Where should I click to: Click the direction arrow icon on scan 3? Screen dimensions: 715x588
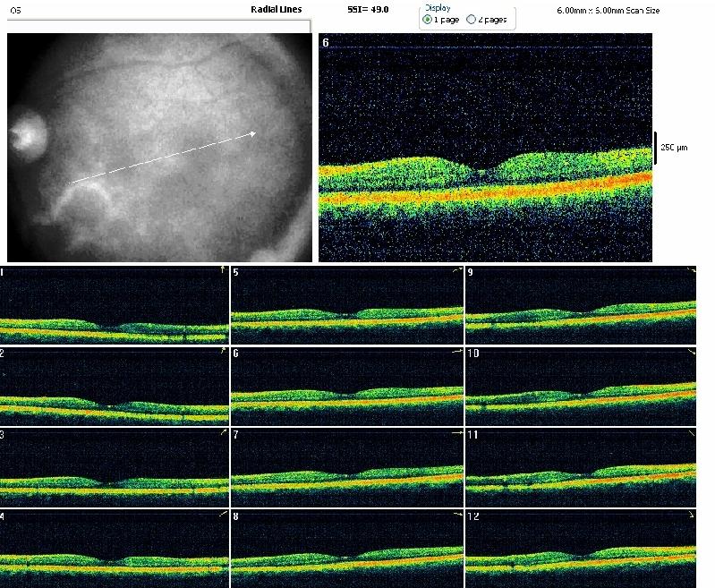[x=222, y=433]
